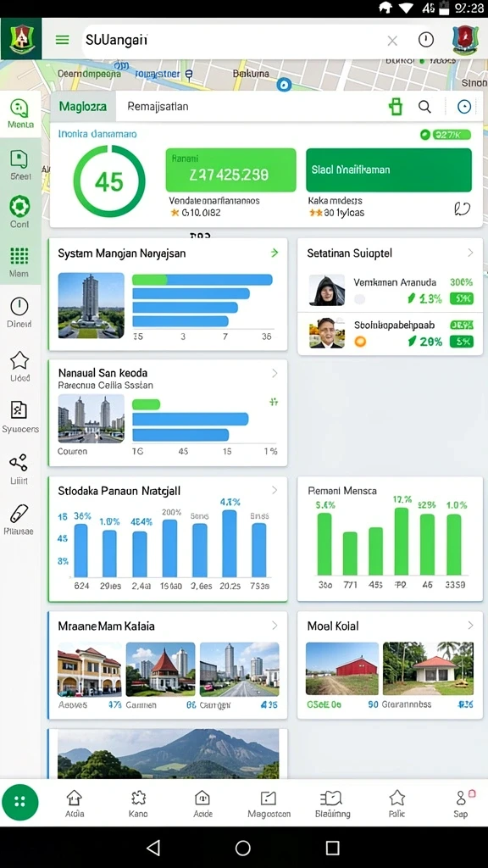Screen dimensions: 488x868
Task: Click the green 237425.238 button
Action: tap(230, 170)
